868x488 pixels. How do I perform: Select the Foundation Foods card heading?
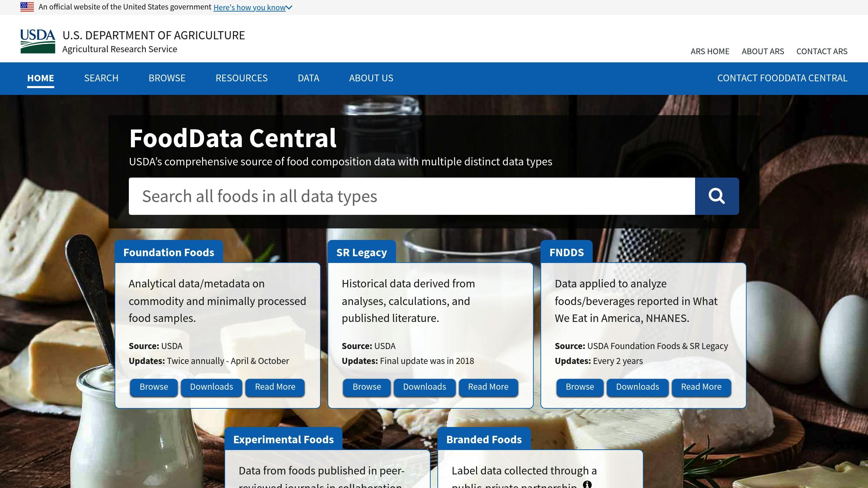click(169, 252)
